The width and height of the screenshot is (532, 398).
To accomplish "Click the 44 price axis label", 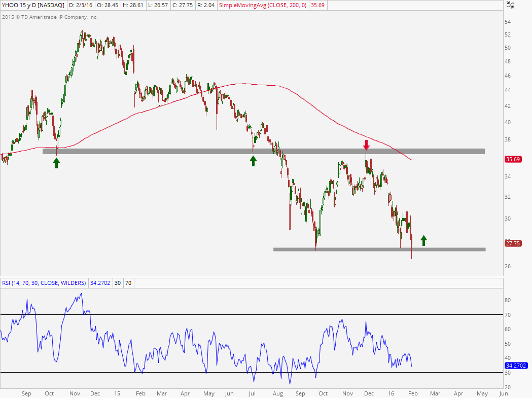I will 508,90.
